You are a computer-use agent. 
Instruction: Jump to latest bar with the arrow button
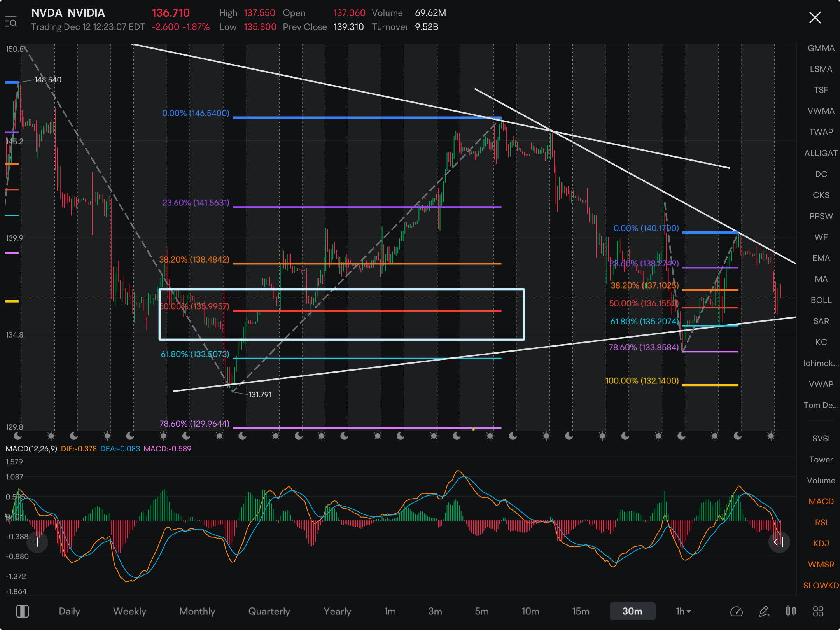[x=779, y=542]
